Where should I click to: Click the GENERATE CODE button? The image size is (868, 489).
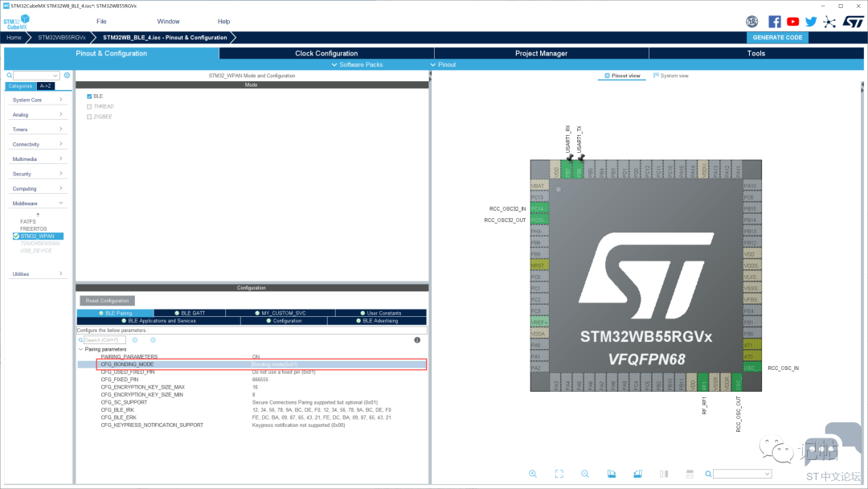pyautogui.click(x=777, y=38)
